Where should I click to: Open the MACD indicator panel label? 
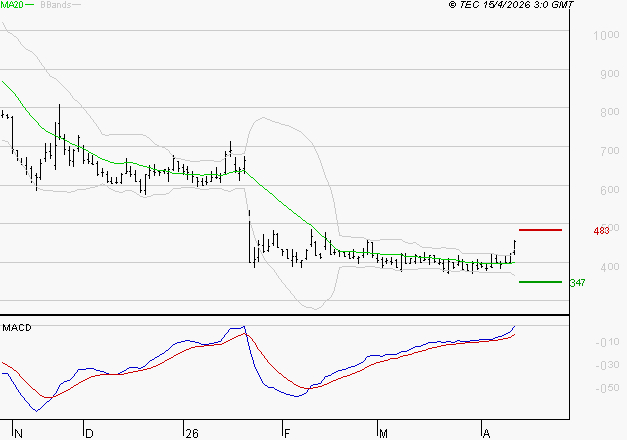17,327
